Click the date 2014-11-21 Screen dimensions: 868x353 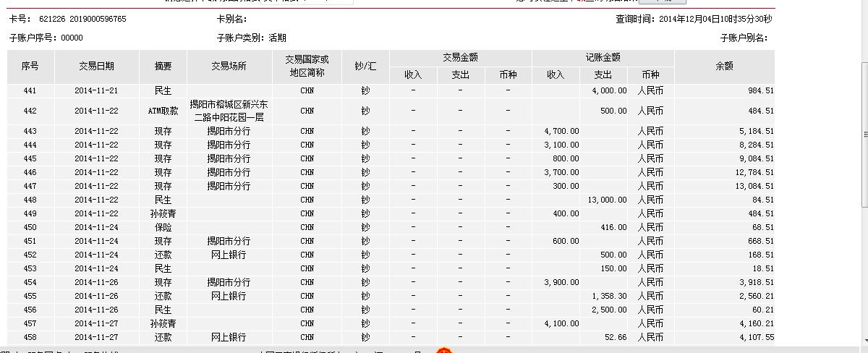pyautogui.click(x=96, y=91)
